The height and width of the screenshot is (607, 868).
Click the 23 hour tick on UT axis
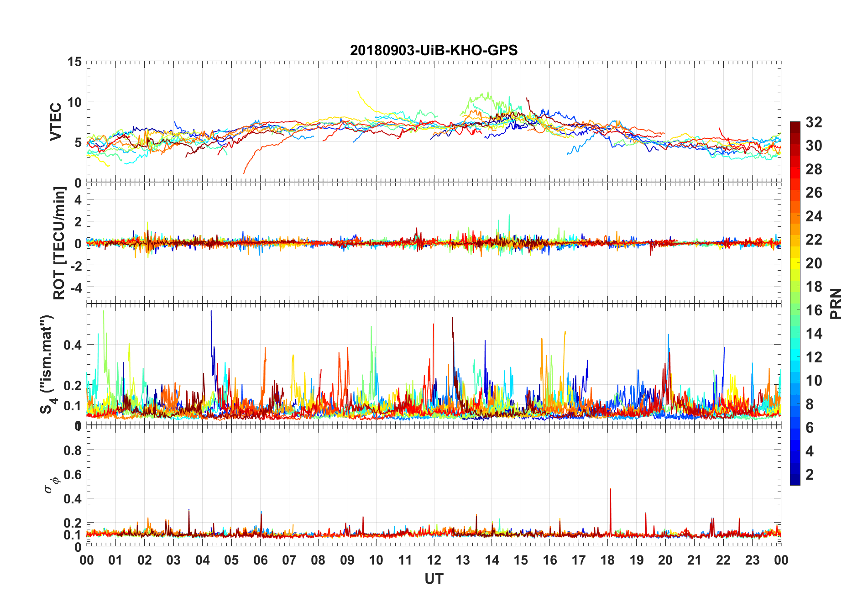pos(752,560)
